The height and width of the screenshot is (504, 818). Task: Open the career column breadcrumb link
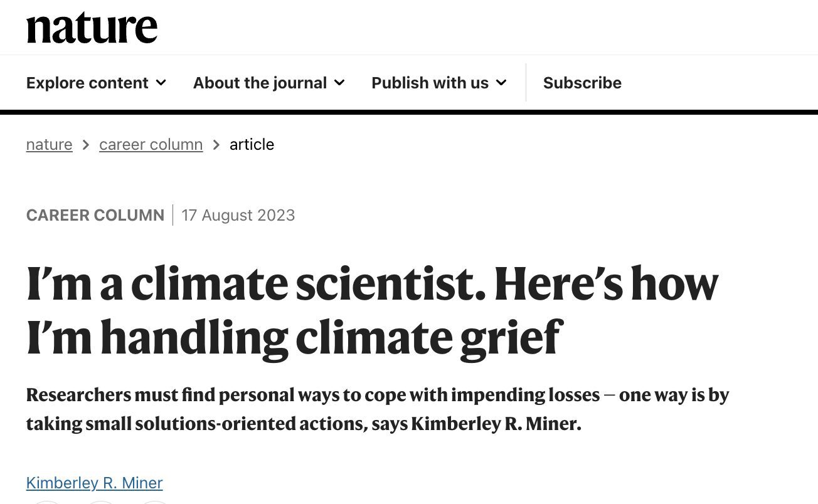[x=151, y=144]
